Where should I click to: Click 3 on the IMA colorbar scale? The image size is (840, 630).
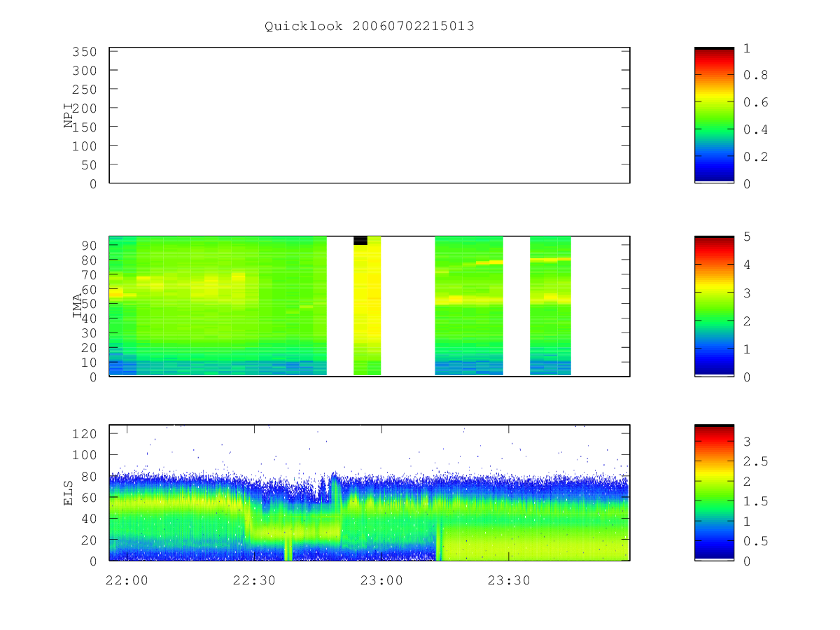[x=747, y=293]
